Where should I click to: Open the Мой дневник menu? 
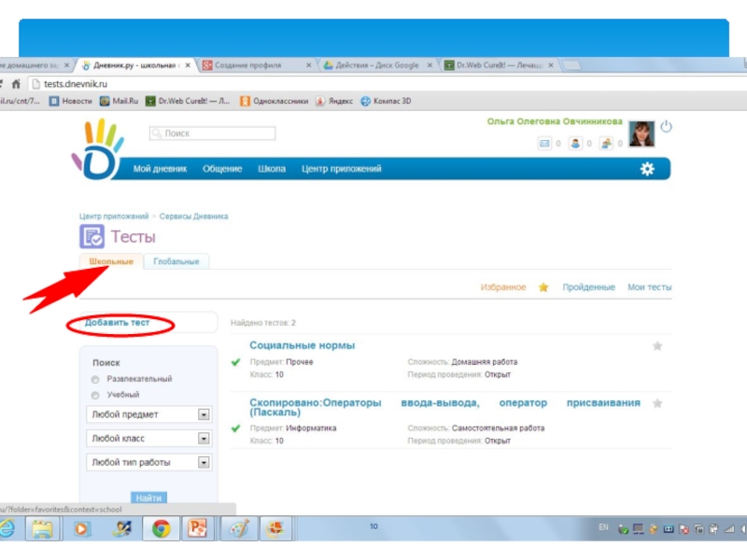pyautogui.click(x=160, y=169)
